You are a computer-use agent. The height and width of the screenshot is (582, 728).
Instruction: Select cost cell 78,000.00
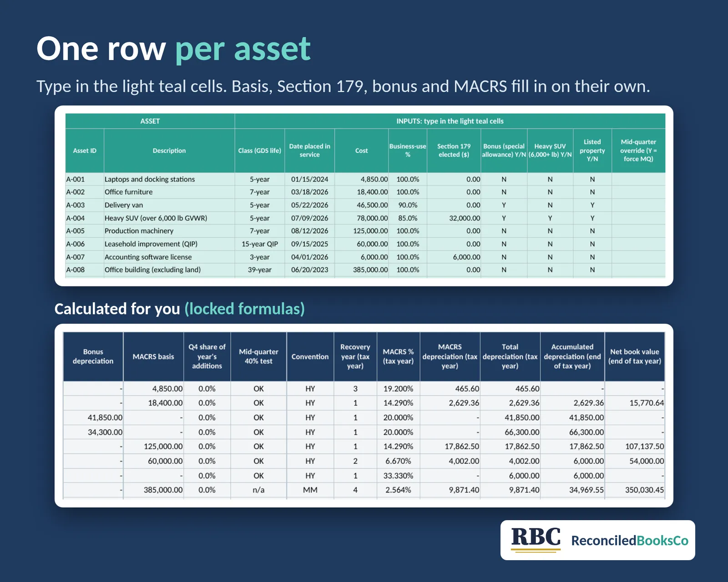362,218
